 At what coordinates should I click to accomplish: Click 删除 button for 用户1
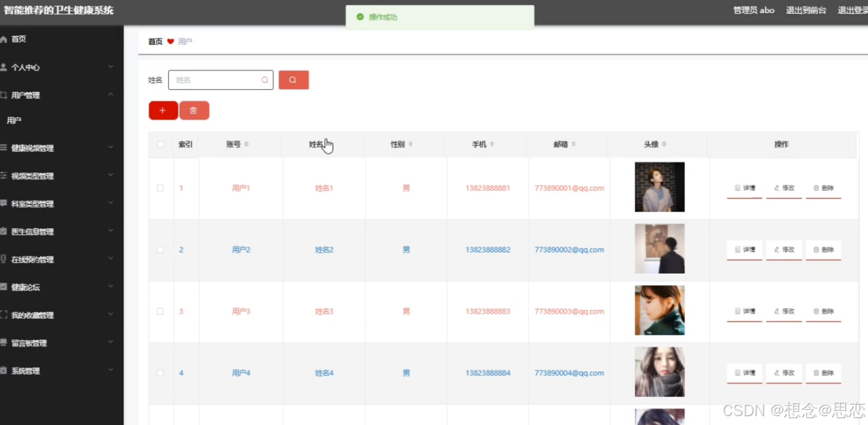tap(824, 188)
